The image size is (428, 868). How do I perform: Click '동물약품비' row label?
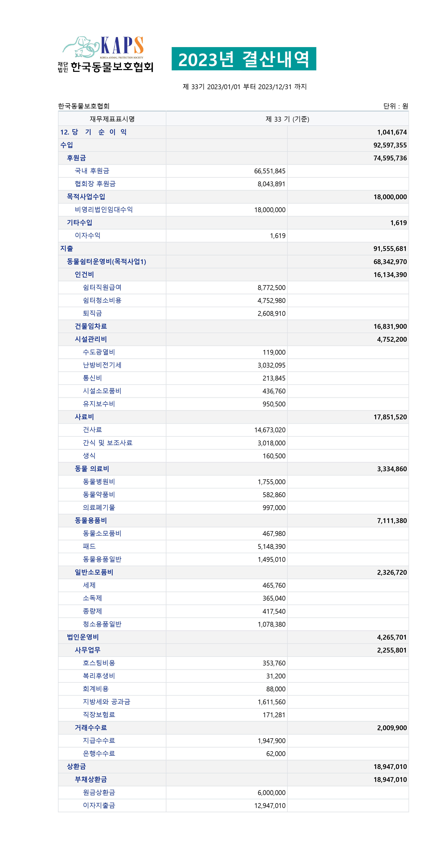coord(99,494)
